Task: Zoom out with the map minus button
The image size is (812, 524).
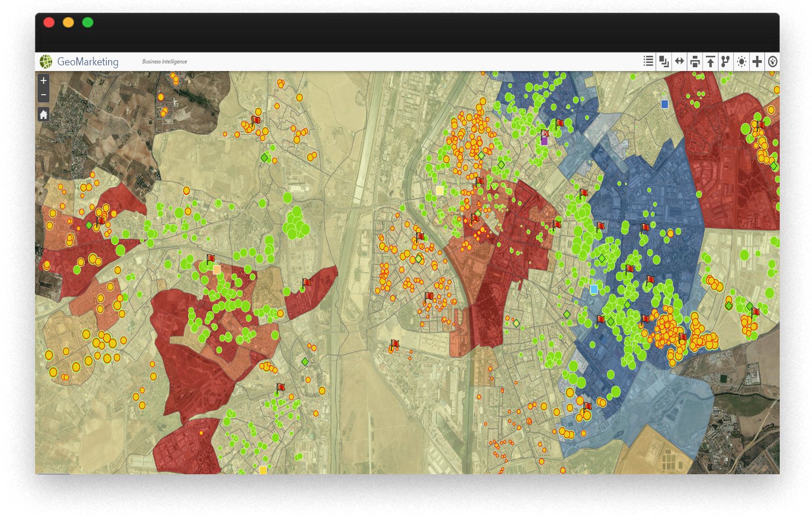Action: 44,95
